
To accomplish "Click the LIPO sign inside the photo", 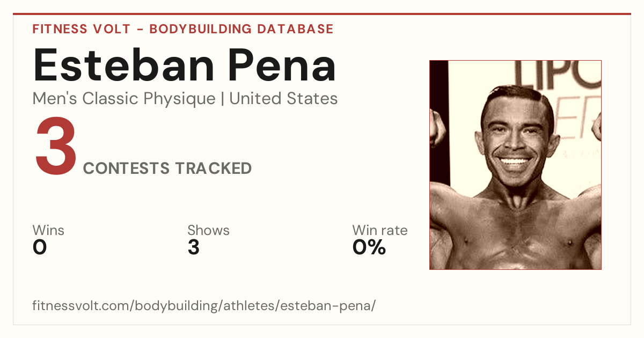I will [559, 74].
